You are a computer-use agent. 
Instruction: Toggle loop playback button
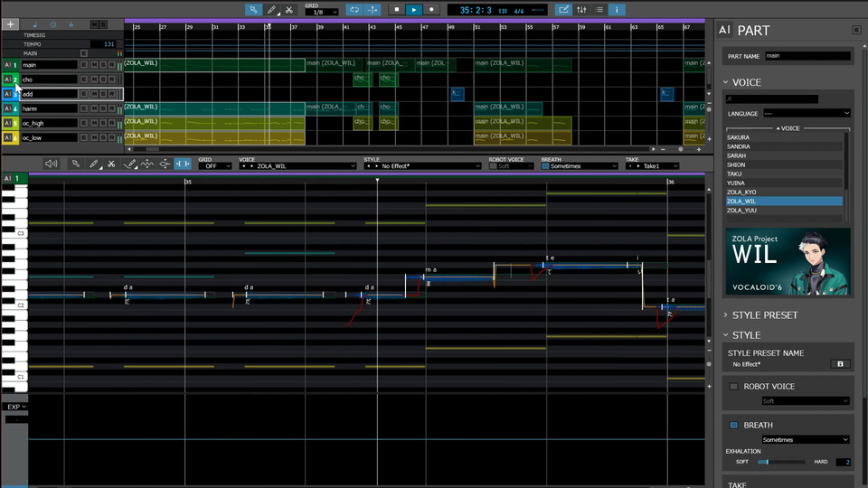point(354,10)
